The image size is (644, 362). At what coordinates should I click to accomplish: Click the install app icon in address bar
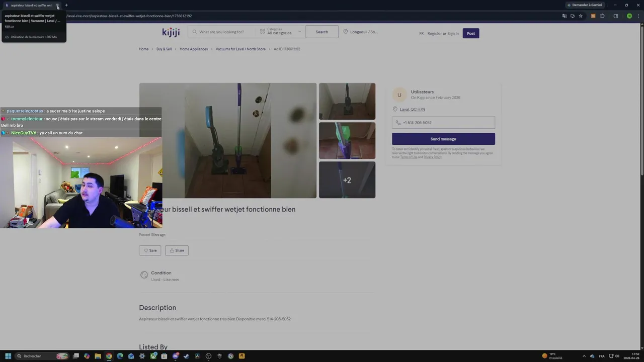573,16
